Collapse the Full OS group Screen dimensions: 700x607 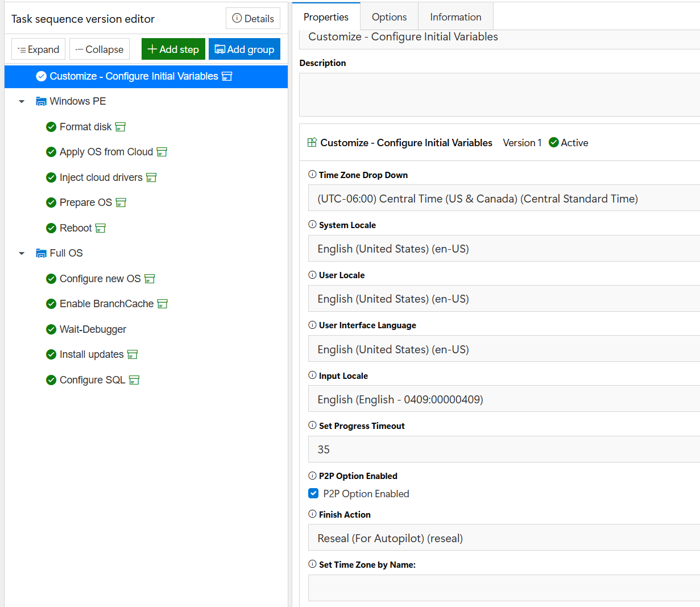click(x=22, y=253)
